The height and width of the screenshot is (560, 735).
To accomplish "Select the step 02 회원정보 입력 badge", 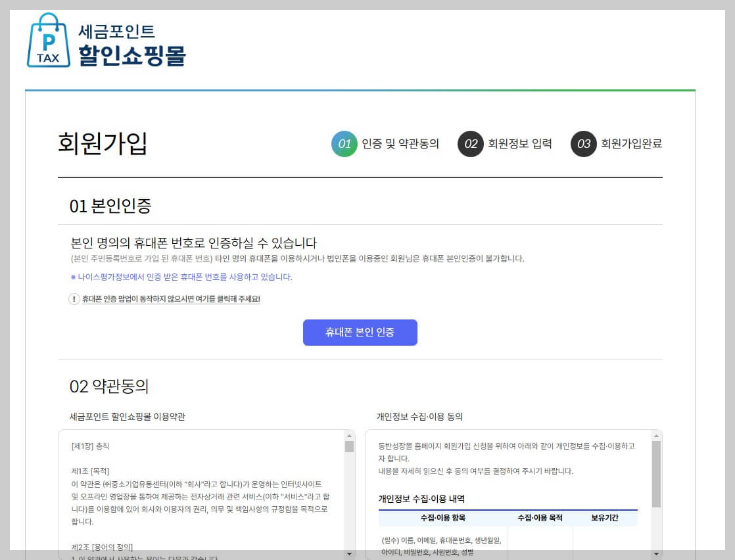I will (471, 144).
